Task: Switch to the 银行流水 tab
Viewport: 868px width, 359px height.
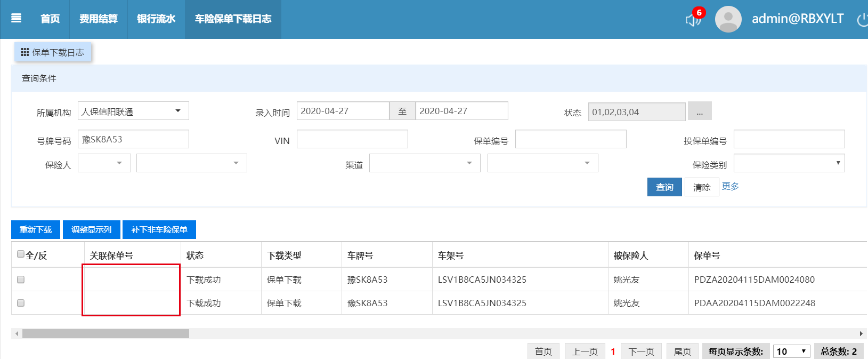Action: coord(156,19)
